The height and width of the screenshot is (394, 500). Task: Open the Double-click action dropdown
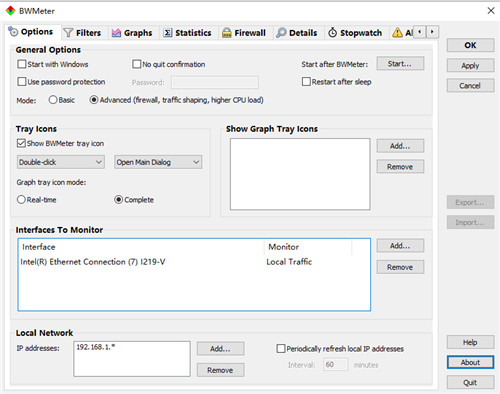coord(61,162)
